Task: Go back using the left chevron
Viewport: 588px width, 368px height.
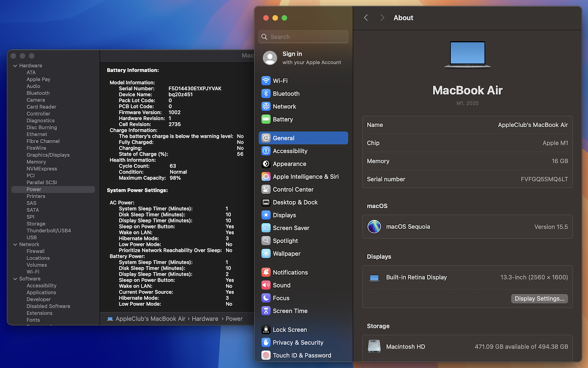Action: coord(366,18)
